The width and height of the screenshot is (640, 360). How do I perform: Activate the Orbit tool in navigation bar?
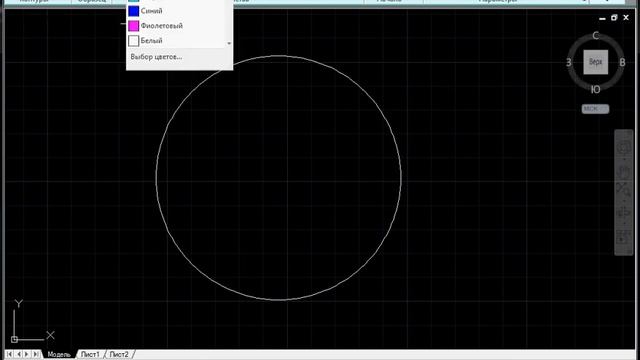point(624,213)
